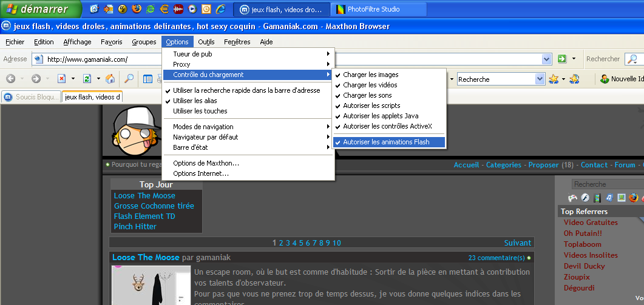Toggle Autoriser les scripts option
644x305 pixels.
point(389,106)
